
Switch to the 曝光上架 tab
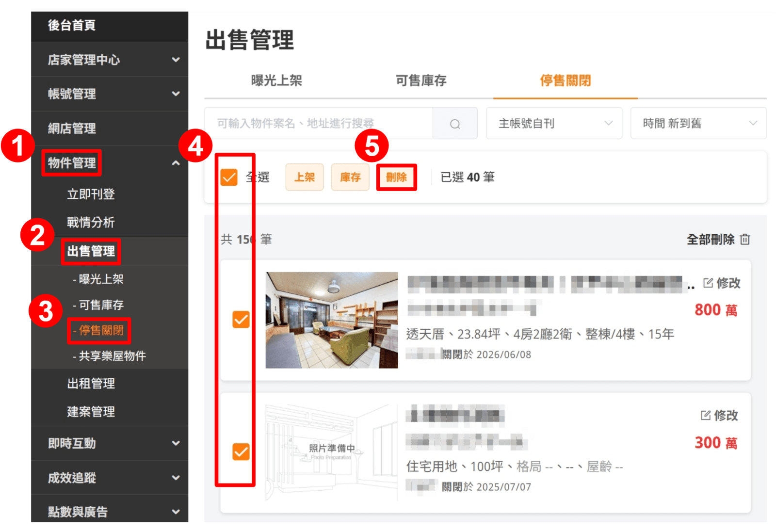pyautogui.click(x=276, y=81)
